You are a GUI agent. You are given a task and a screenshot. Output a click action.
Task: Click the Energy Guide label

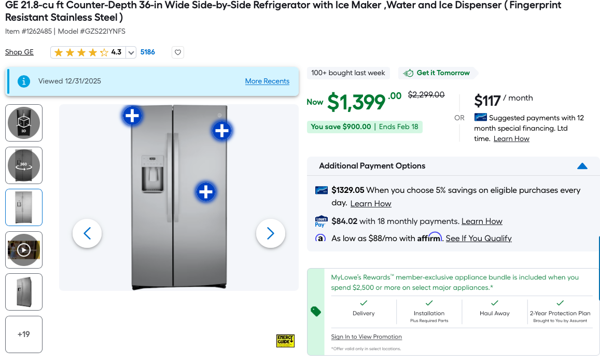pyautogui.click(x=285, y=341)
